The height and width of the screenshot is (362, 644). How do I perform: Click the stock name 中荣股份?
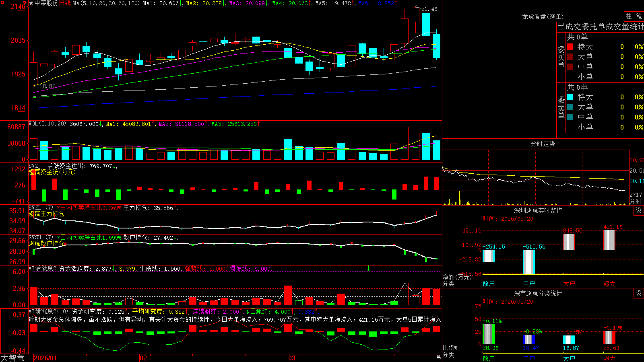[x=46, y=3]
